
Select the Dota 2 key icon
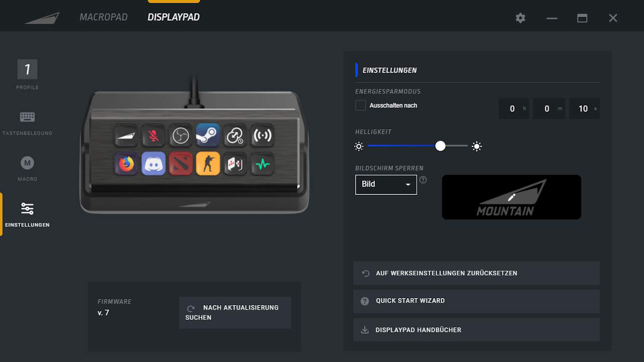coord(181,164)
